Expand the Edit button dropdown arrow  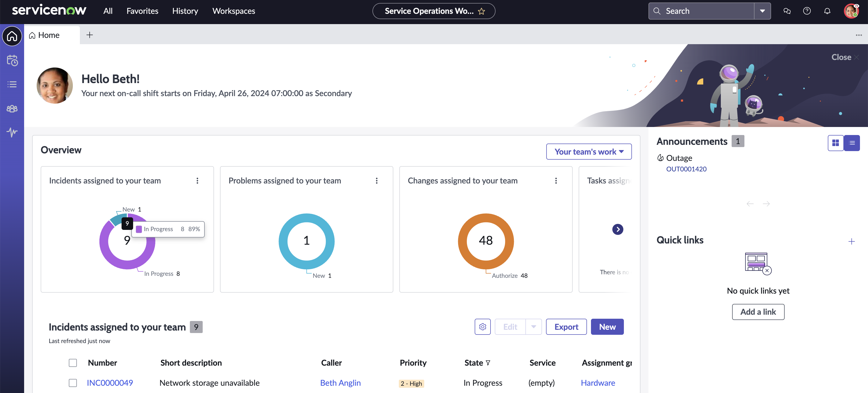(x=534, y=327)
